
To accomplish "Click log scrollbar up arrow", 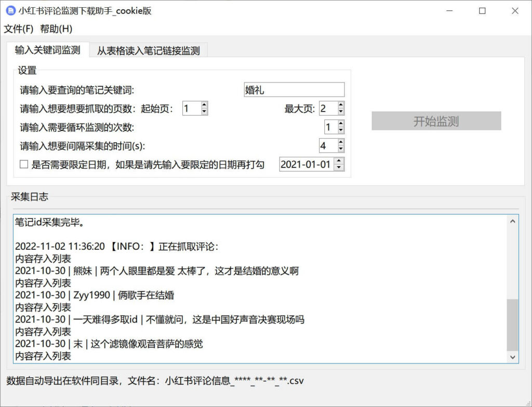I will (x=513, y=222).
